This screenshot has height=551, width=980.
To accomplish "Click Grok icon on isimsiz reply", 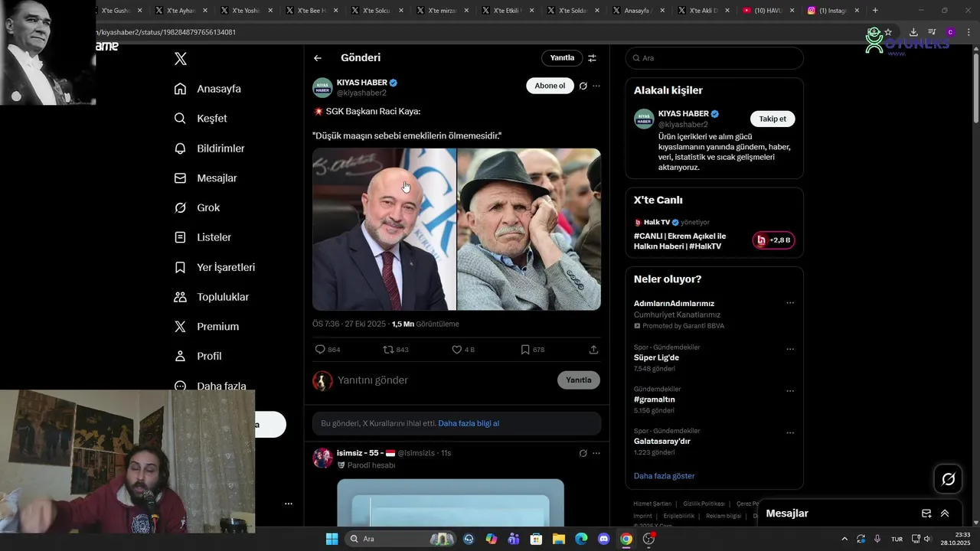I will [x=583, y=453].
